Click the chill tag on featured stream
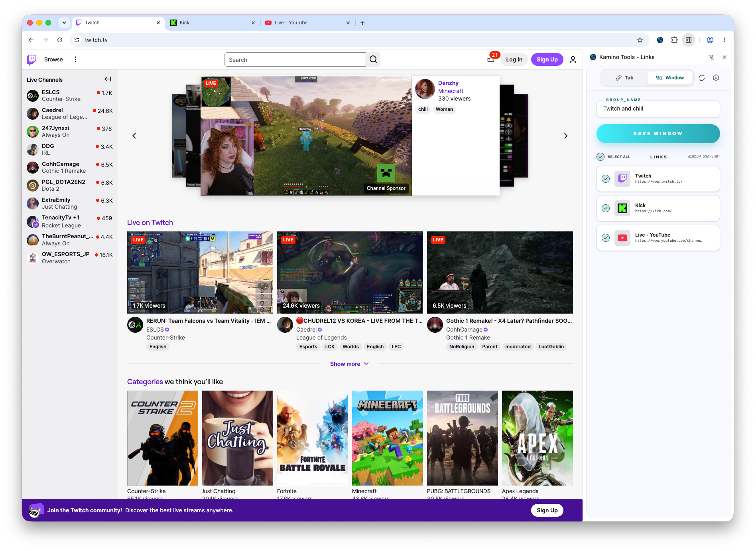 423,109
